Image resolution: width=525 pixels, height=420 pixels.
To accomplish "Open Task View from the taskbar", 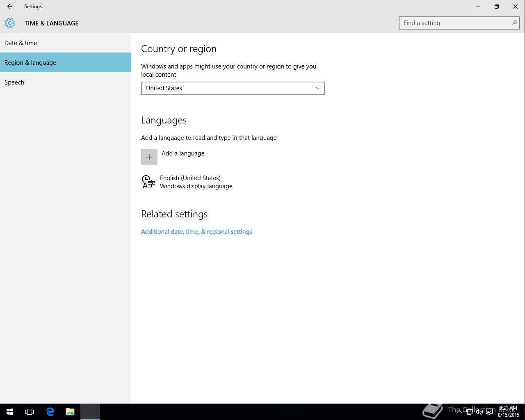I will (30, 412).
